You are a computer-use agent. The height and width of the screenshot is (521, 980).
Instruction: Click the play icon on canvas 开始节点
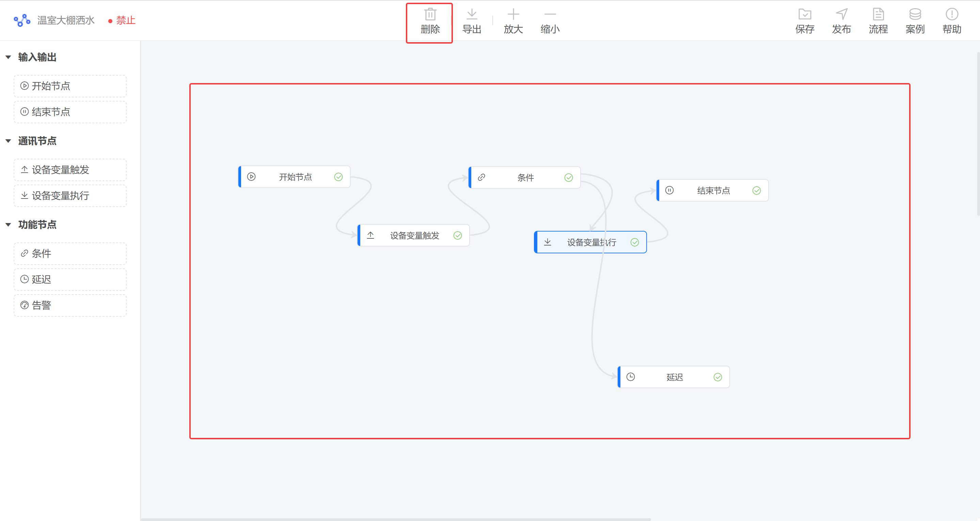pos(251,177)
